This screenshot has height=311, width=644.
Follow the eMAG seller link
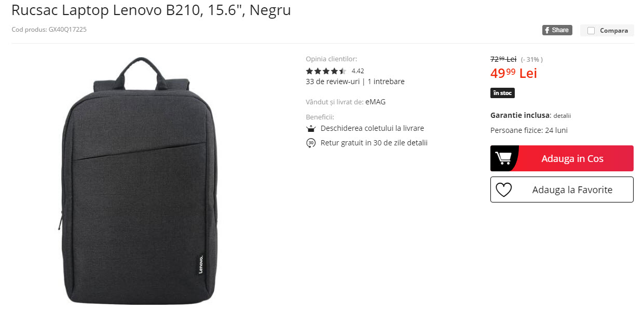375,102
